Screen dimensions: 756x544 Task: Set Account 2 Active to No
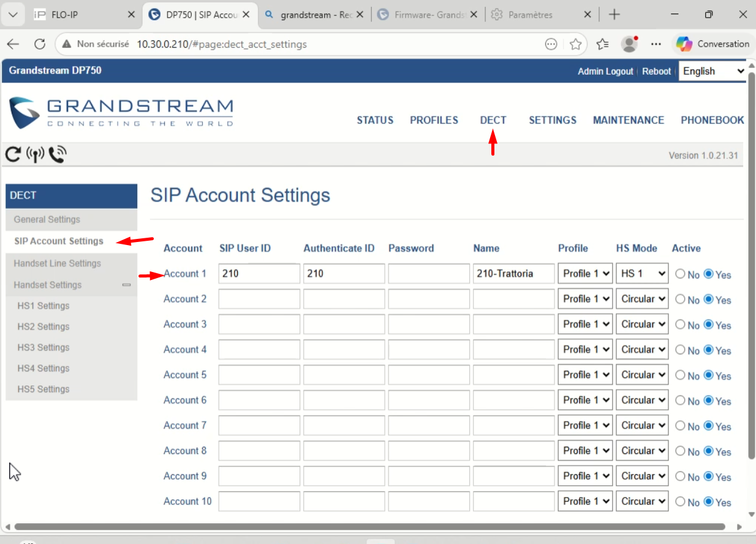tap(680, 300)
